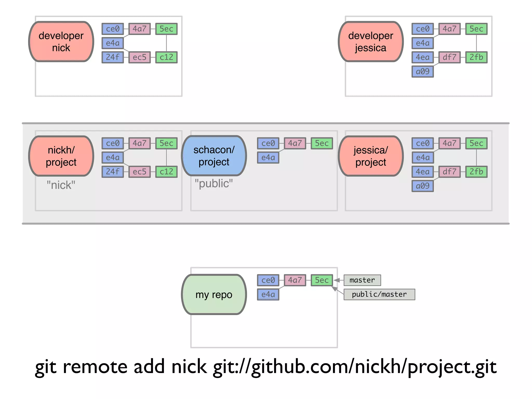Select 24f commit in developer nick box
This screenshot has height=399, width=532.
coord(113,57)
